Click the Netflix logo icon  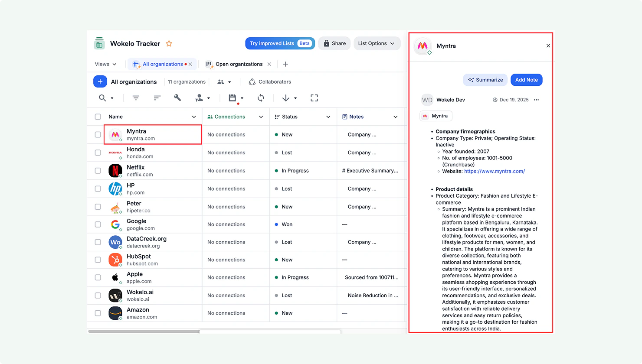point(115,171)
